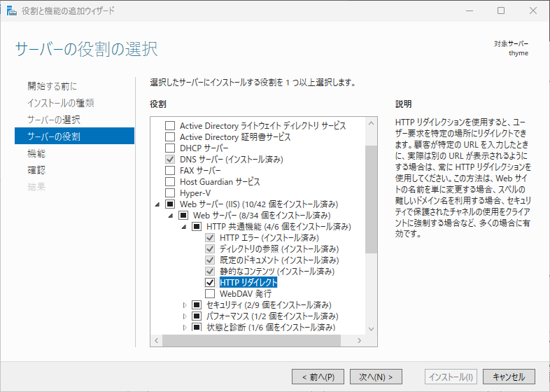Expand the 状態と診断 node
550x392 pixels.
click(185, 328)
